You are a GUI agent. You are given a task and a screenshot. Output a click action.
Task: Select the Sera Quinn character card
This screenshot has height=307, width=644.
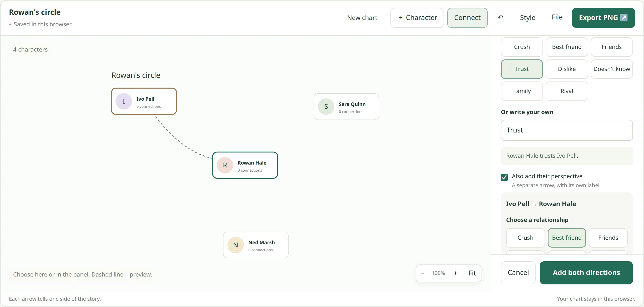(x=346, y=106)
